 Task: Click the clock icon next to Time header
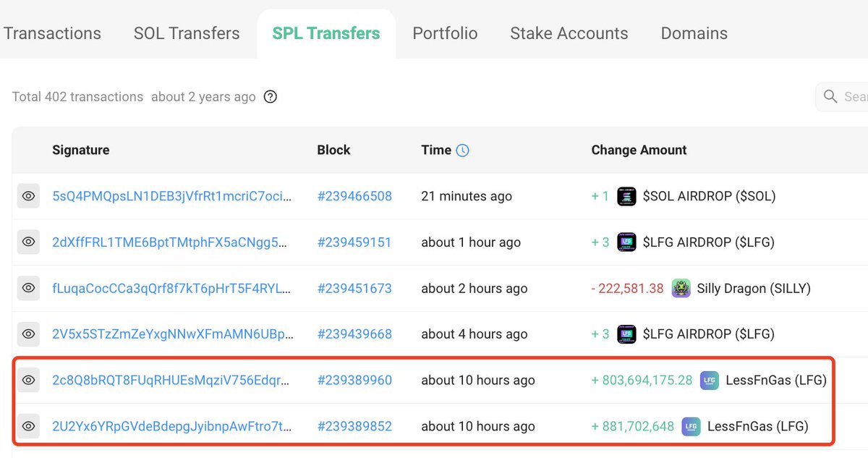462,150
